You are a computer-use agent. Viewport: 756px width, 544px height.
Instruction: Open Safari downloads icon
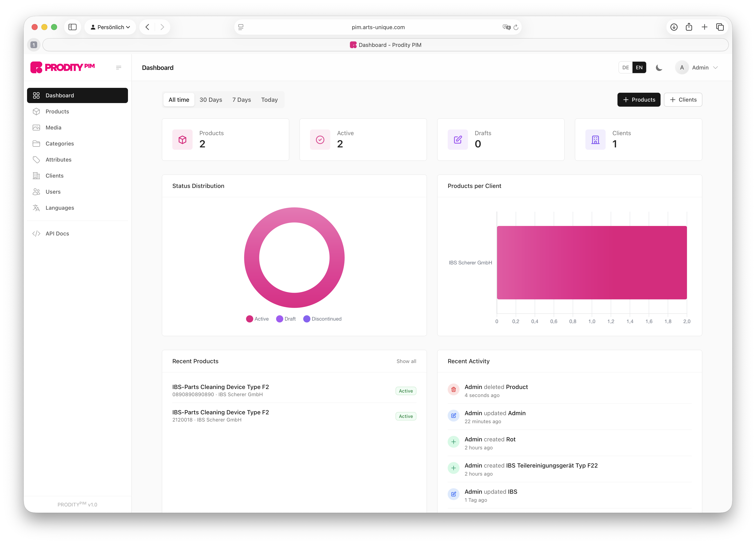[674, 27]
